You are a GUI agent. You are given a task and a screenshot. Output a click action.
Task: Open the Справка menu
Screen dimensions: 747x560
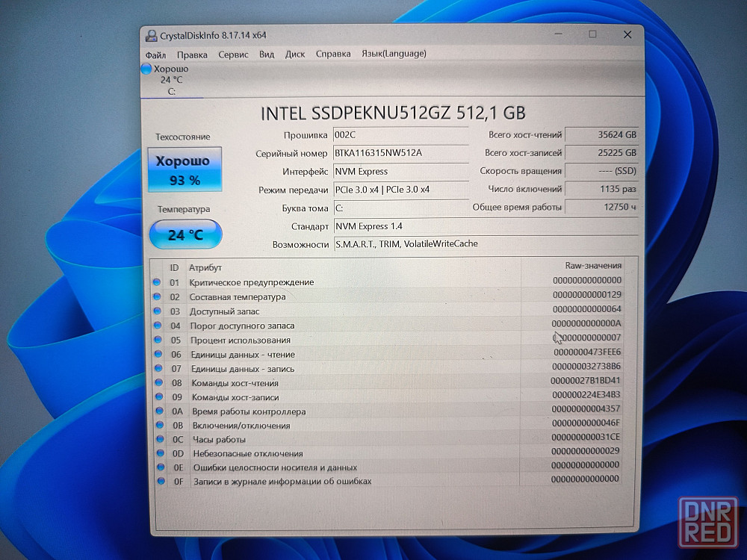point(333,54)
